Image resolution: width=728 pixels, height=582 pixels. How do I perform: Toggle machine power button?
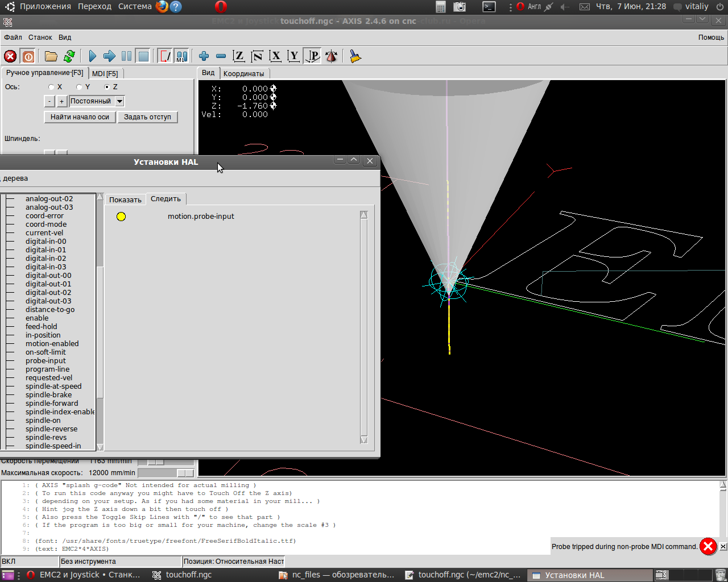(28, 56)
